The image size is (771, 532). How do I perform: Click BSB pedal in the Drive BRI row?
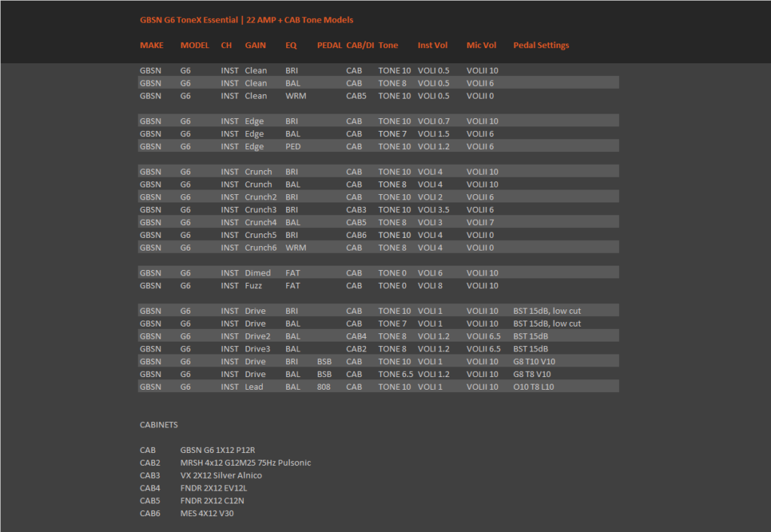coord(324,361)
